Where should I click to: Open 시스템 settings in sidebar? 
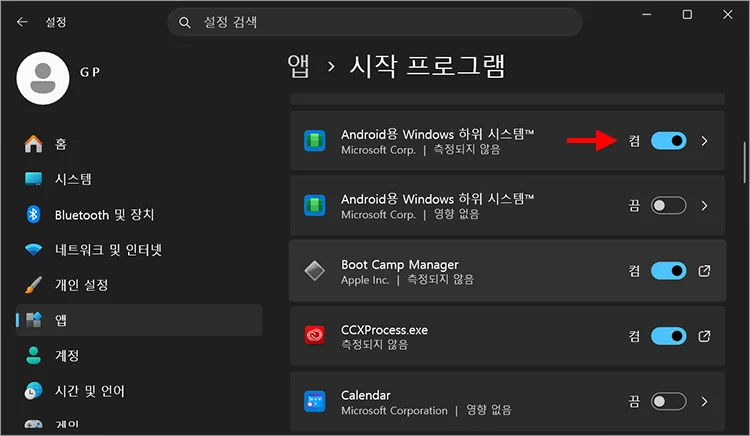(x=139, y=179)
